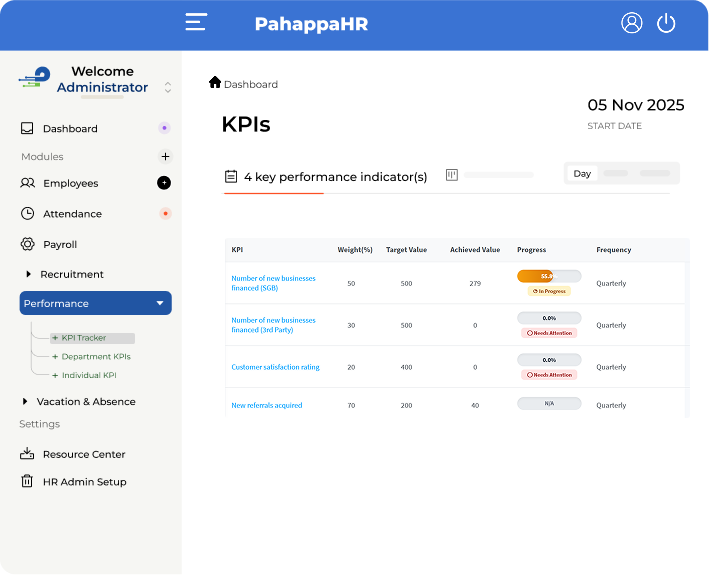Screen dimensions: 710x575
Task: Select the Day view toggle
Action: pos(582,174)
